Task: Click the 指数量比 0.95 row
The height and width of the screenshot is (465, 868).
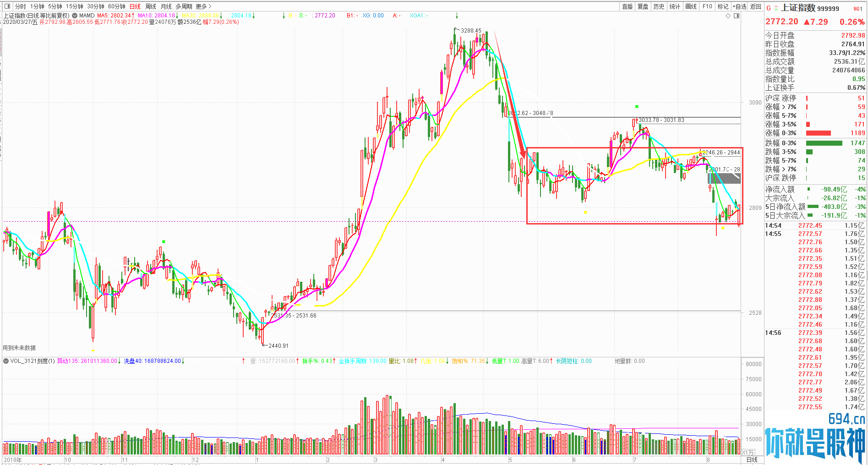Action: pyautogui.click(x=815, y=79)
